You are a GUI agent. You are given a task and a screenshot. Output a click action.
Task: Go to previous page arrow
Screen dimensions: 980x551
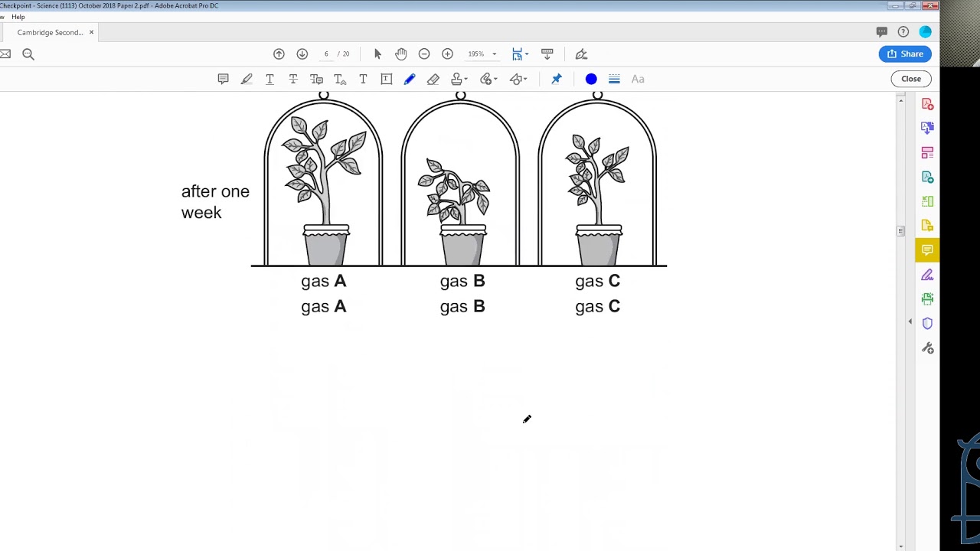click(279, 54)
